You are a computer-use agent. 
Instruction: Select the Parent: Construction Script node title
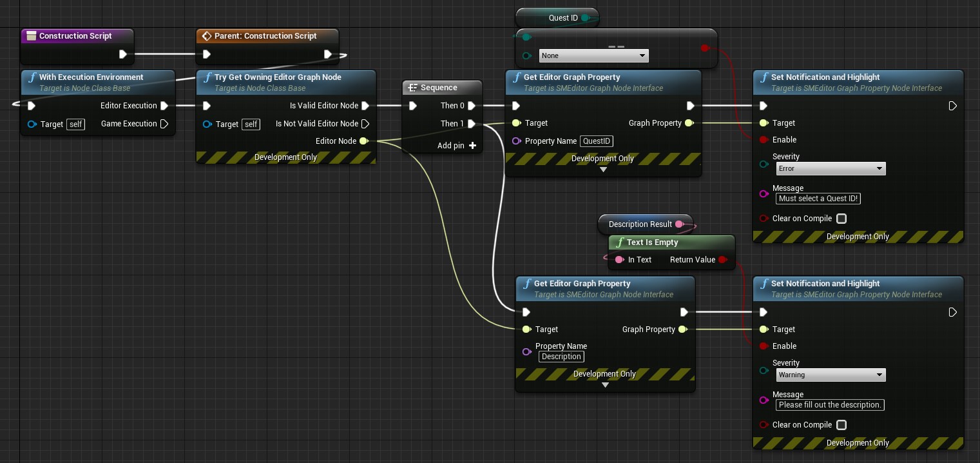pyautogui.click(x=265, y=36)
